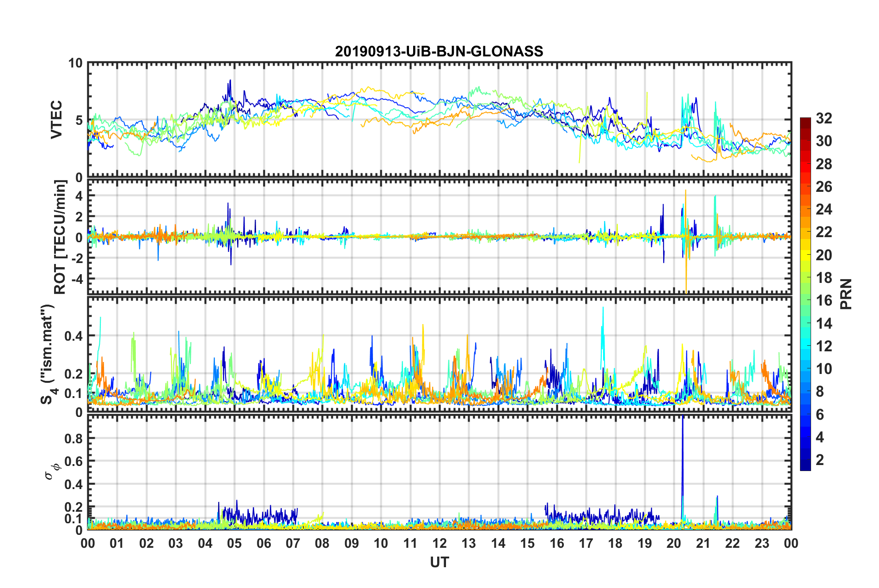Screen dimensions: 879x588
Task: Pick the dark blue bottom of PRN colorbar
Action: [x=805, y=467]
